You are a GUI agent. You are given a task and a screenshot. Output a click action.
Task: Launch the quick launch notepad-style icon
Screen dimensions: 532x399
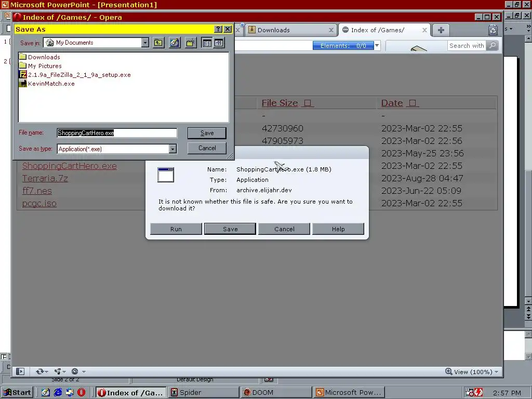[x=46, y=393]
